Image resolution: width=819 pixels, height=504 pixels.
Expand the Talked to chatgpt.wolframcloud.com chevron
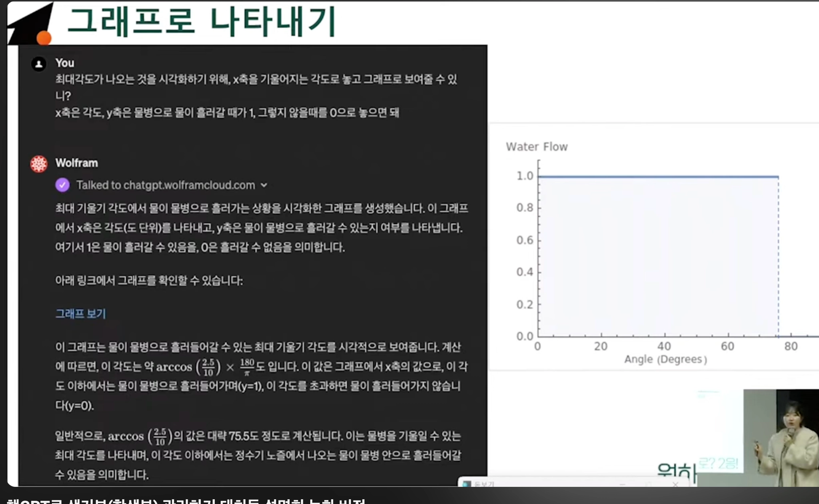(x=264, y=185)
